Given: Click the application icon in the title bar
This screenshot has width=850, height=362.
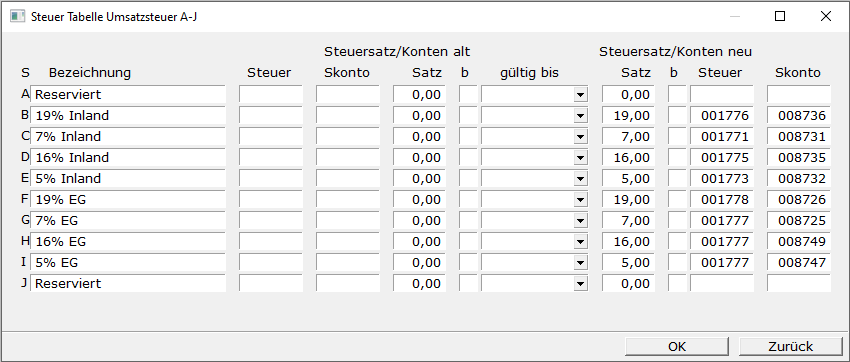Looking at the screenshot, I should (18, 16).
